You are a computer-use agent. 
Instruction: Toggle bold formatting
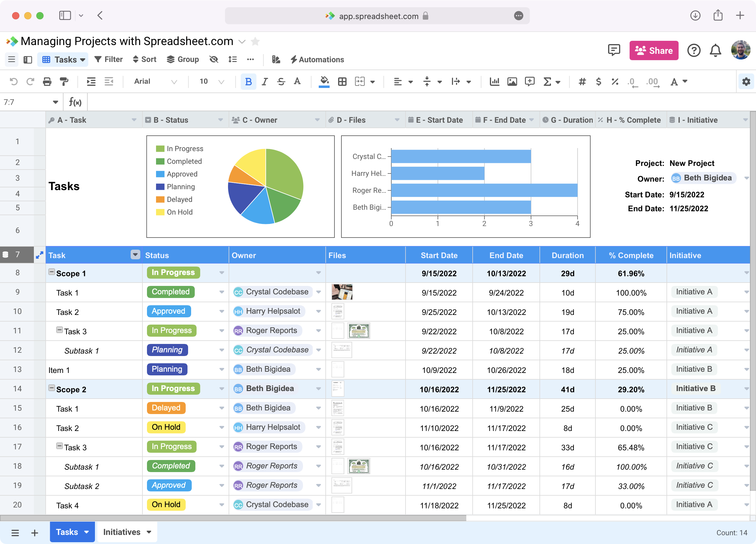[248, 82]
